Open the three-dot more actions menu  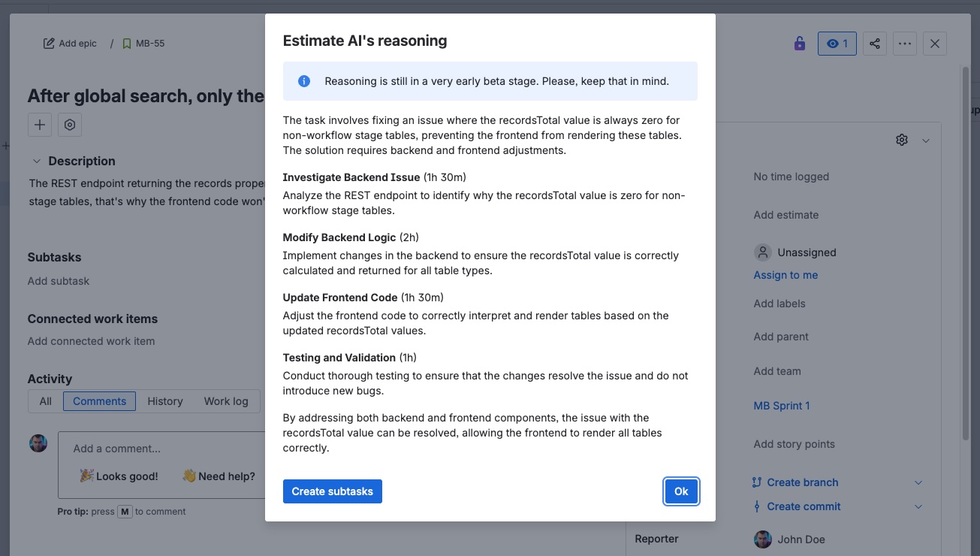[905, 44]
